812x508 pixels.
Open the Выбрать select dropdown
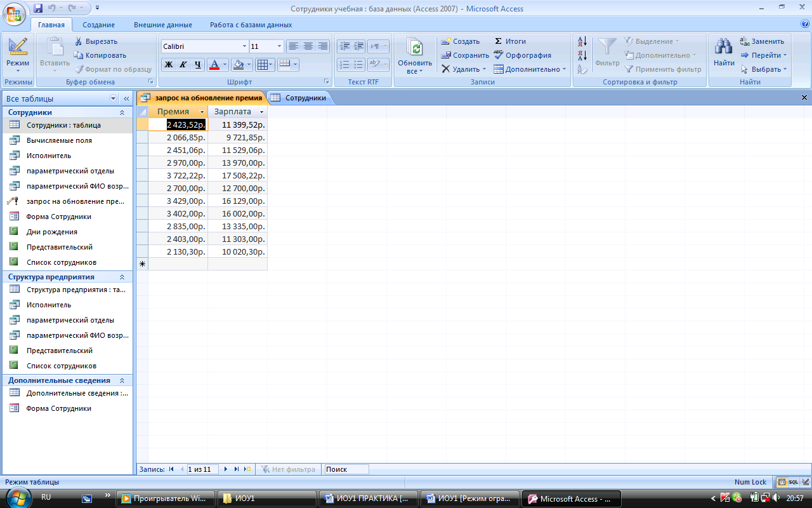(763, 69)
